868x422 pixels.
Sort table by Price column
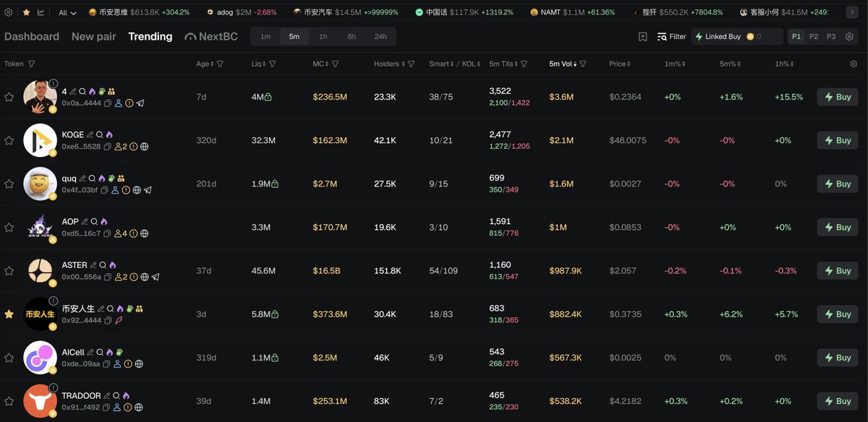pos(620,64)
